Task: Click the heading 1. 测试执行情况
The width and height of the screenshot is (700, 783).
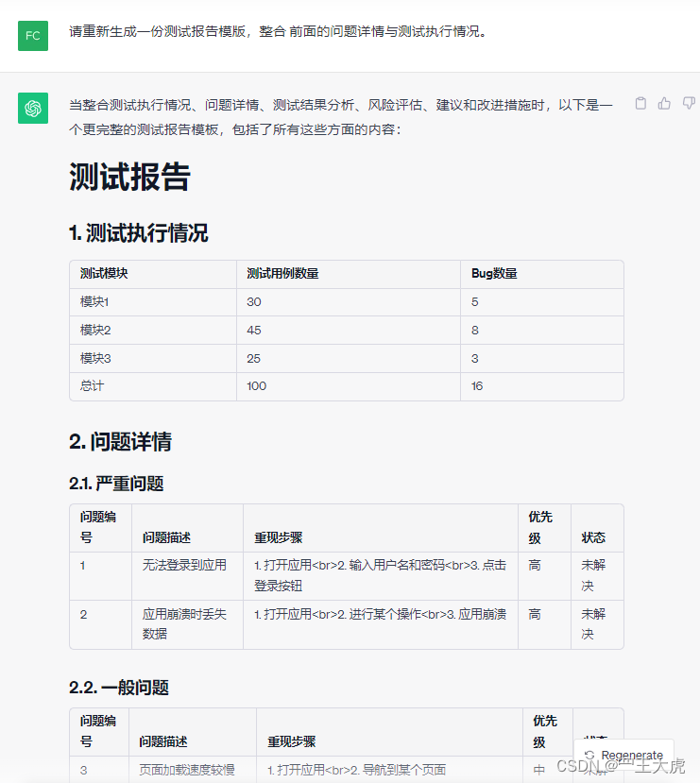Action: 139,233
